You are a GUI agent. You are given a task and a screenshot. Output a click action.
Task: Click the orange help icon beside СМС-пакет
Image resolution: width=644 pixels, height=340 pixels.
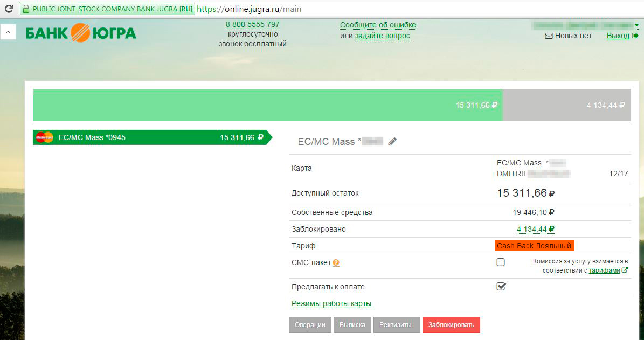(336, 263)
